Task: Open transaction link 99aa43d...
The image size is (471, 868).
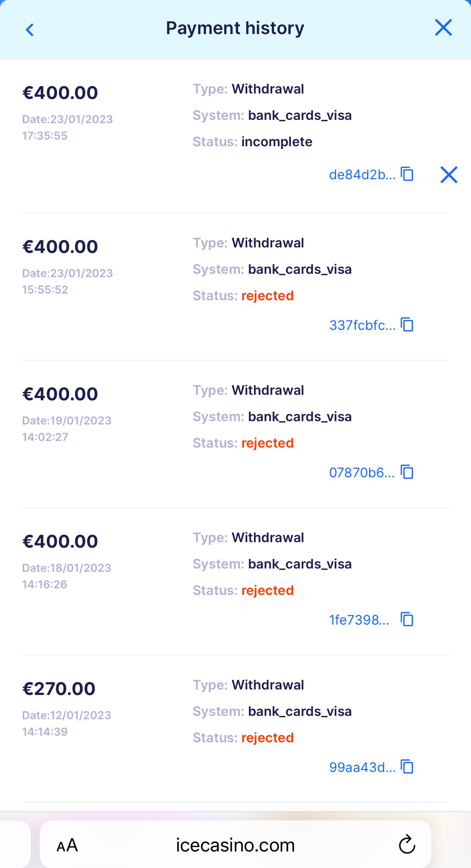Action: 362,768
